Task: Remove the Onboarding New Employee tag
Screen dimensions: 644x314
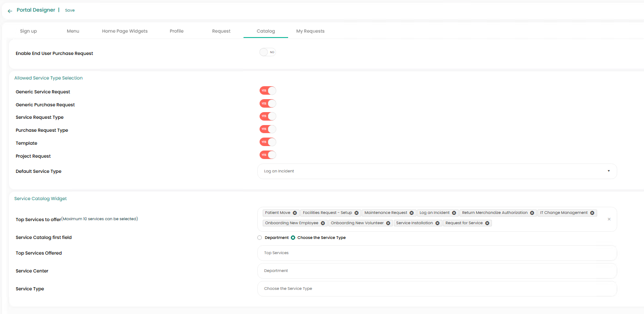Action: click(x=323, y=223)
